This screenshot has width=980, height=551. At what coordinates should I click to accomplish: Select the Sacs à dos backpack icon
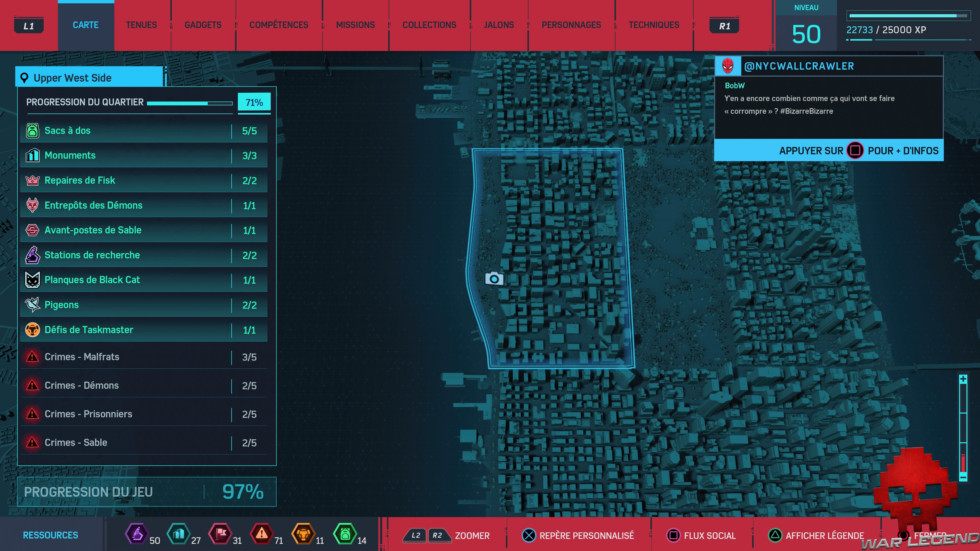pyautogui.click(x=33, y=130)
